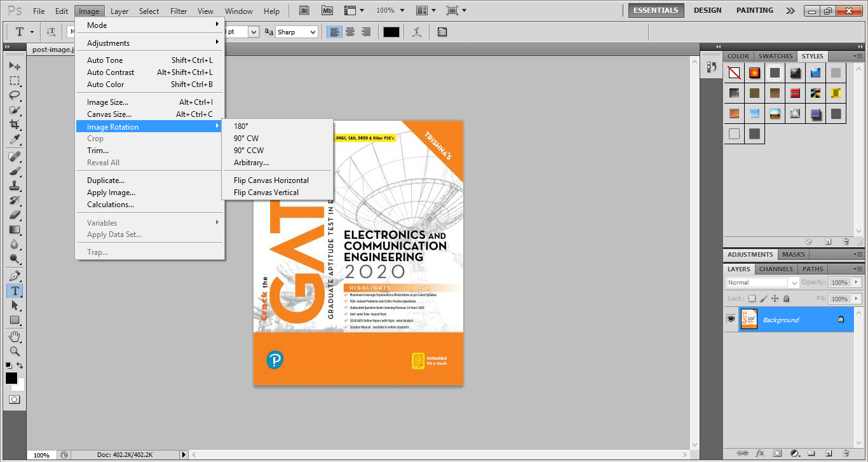Select the History Brush tool

14,200
